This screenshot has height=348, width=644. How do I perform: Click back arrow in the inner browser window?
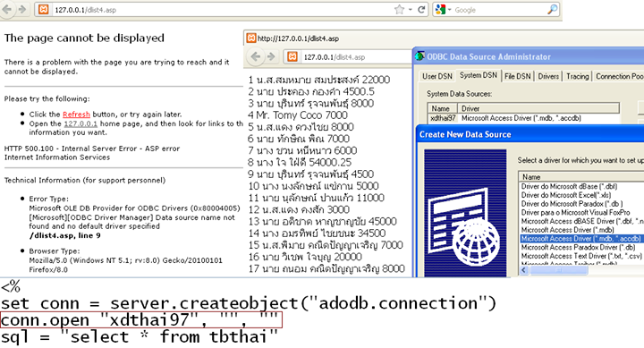tap(256, 56)
